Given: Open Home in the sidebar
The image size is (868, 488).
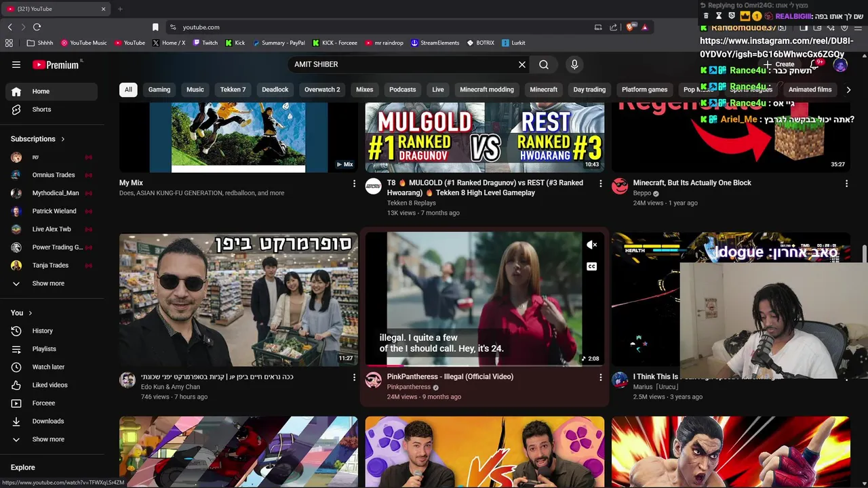Looking at the screenshot, I should pyautogui.click(x=52, y=91).
